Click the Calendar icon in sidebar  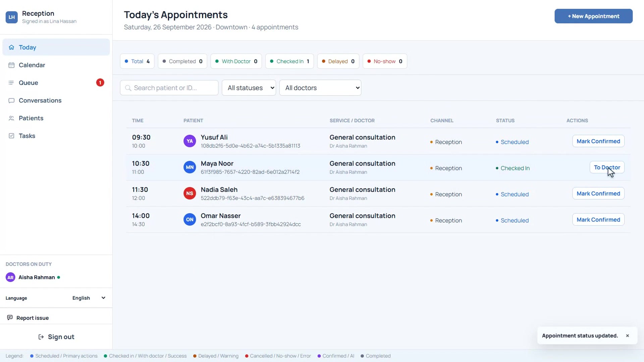[x=11, y=65]
